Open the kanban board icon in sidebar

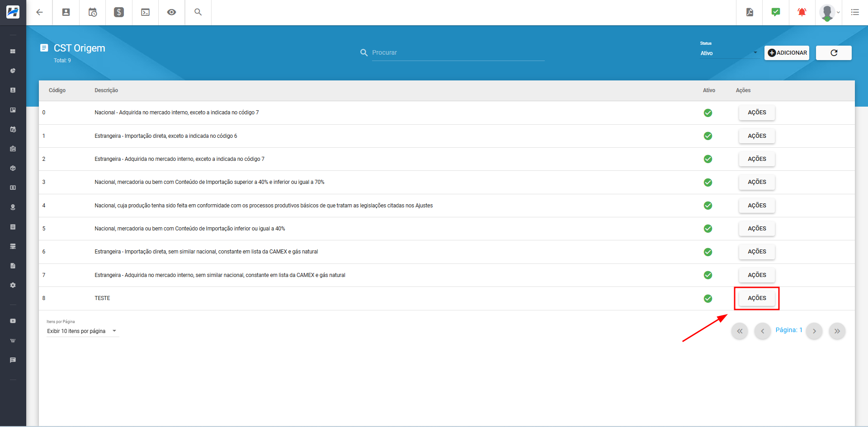(x=13, y=110)
